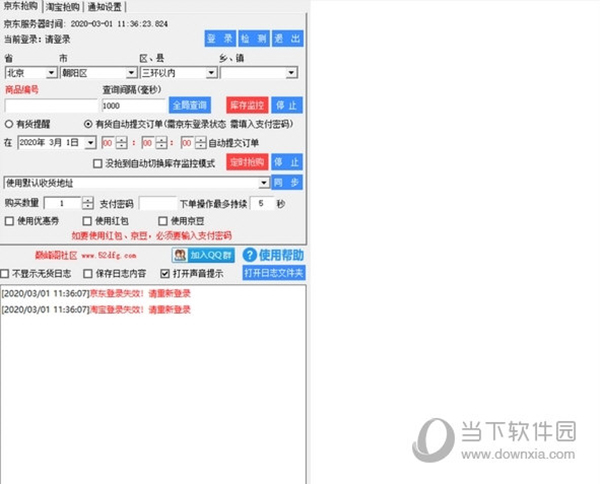600x484 pixels.
Task: Click the 登录 button
Action: tap(220, 38)
